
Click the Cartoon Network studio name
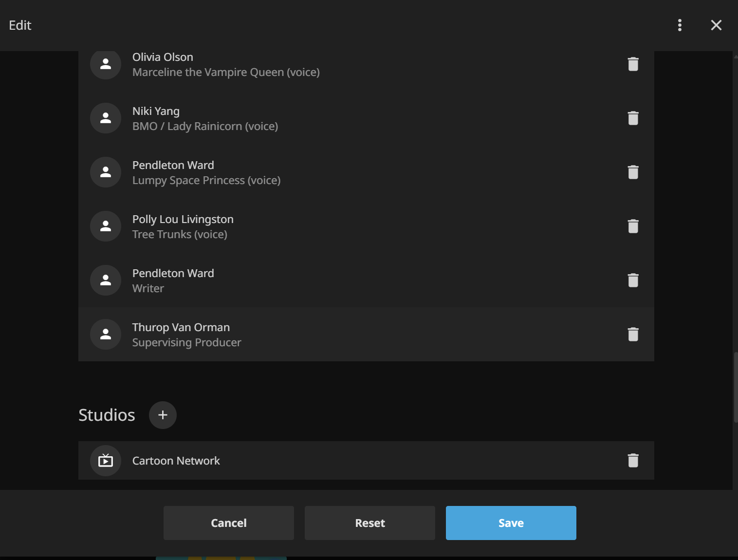click(176, 461)
